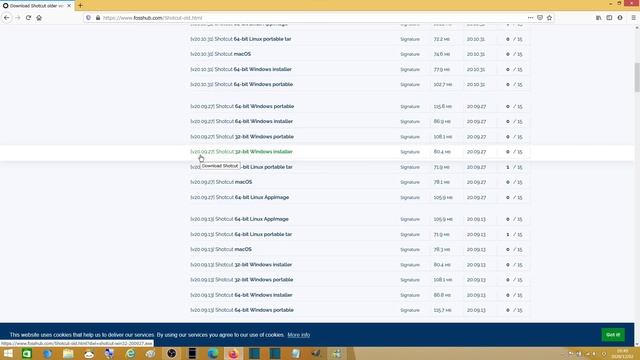Open Signature for v20.09.27 64-bit Linux AppImage
This screenshot has width=640, height=360.
pos(410,198)
